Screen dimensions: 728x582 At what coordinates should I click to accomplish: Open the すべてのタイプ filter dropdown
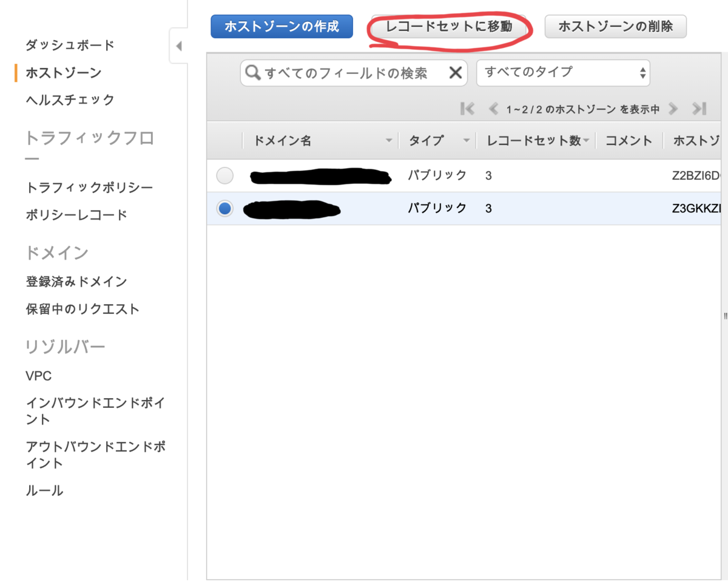[x=563, y=73]
